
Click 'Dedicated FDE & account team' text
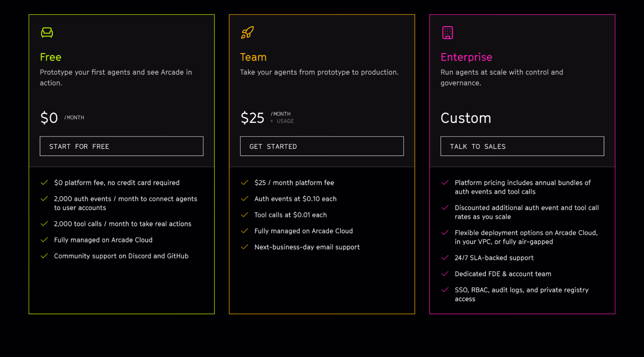tap(503, 274)
